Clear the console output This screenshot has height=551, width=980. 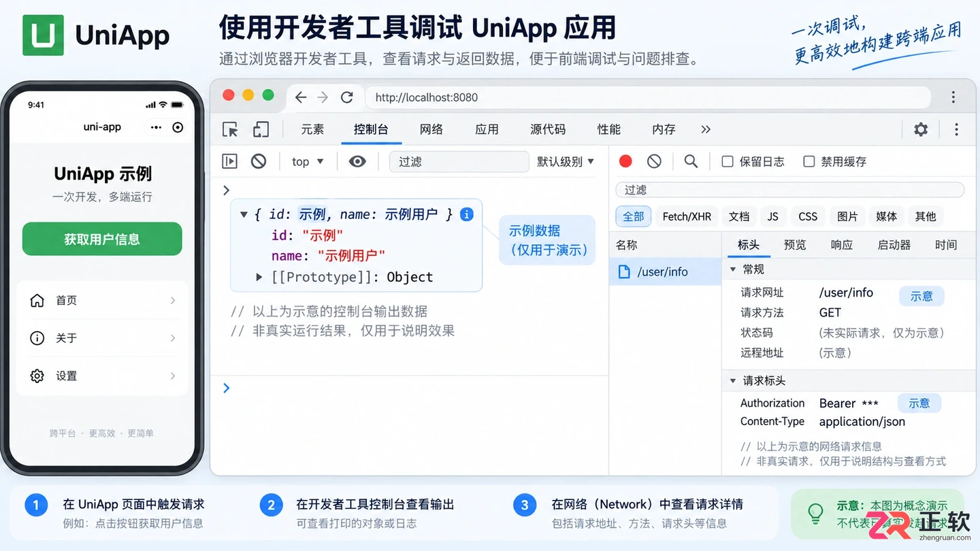point(259,161)
